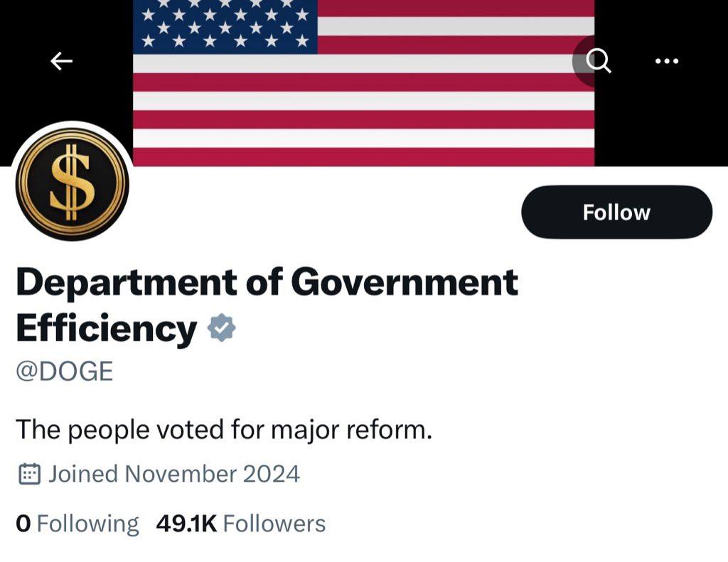728x562 pixels.
Task: Tap the 49.1K follower count number
Action: [186, 524]
